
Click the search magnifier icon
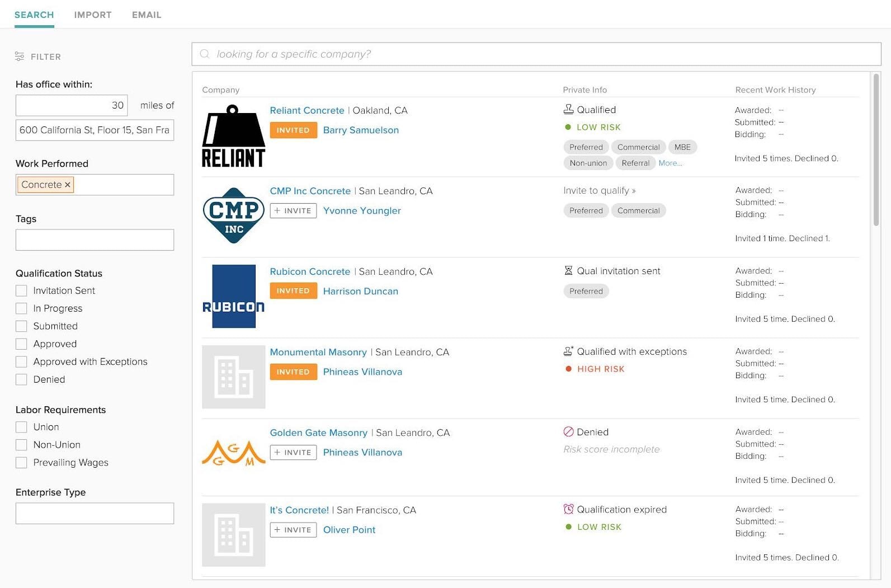[205, 54]
